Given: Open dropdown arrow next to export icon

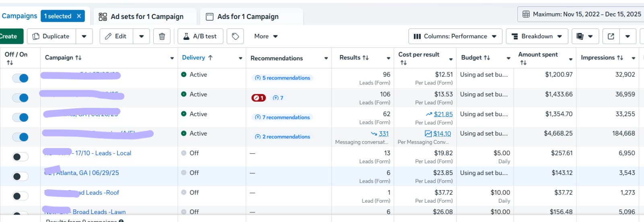Looking at the screenshot, I should click(627, 36).
